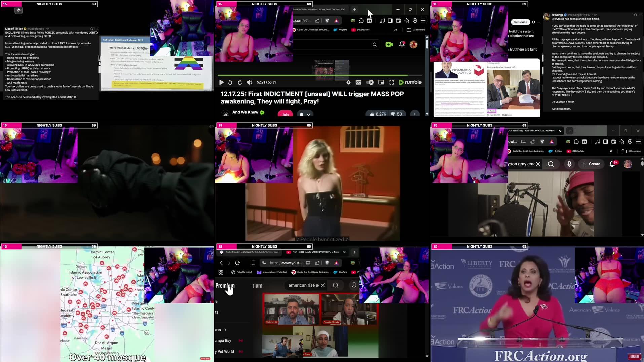Like the Rumble video showing 8.27K thumbs up
Image resolution: width=644 pixels, height=362 pixels.
pos(377,114)
